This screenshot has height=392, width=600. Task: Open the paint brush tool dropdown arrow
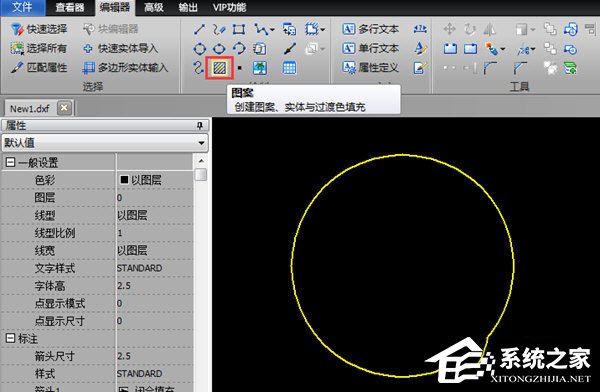[502, 49]
